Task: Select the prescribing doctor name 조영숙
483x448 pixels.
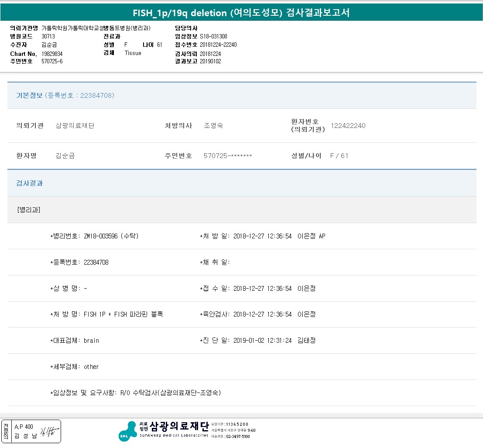Action: [213, 126]
